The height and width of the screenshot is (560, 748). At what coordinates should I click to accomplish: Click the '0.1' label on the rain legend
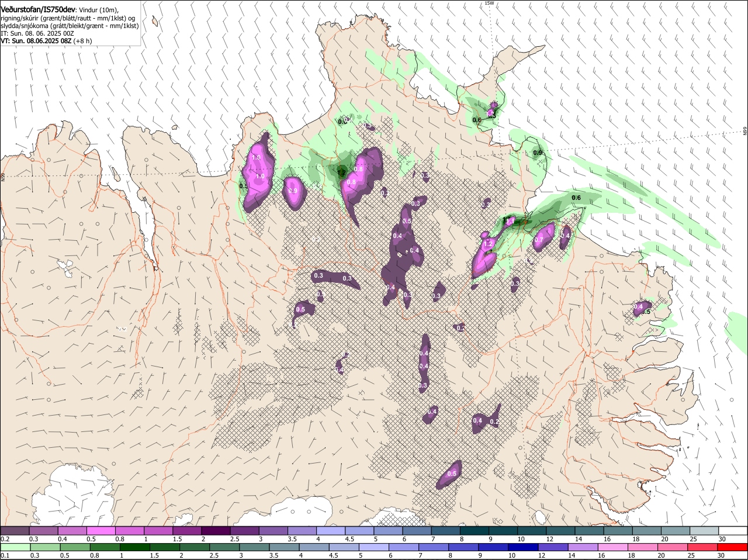(5, 555)
